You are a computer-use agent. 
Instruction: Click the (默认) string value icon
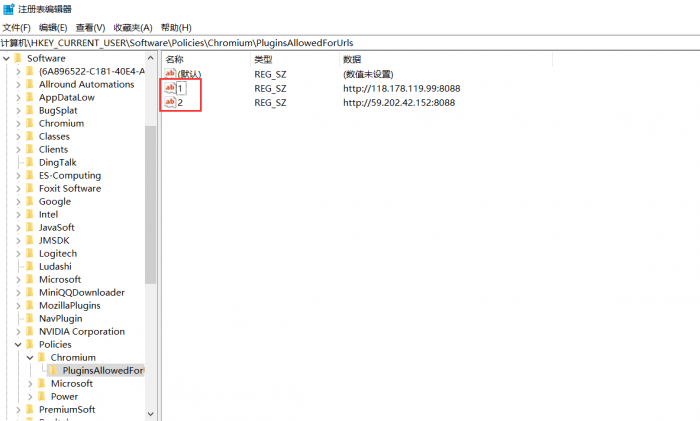point(170,74)
